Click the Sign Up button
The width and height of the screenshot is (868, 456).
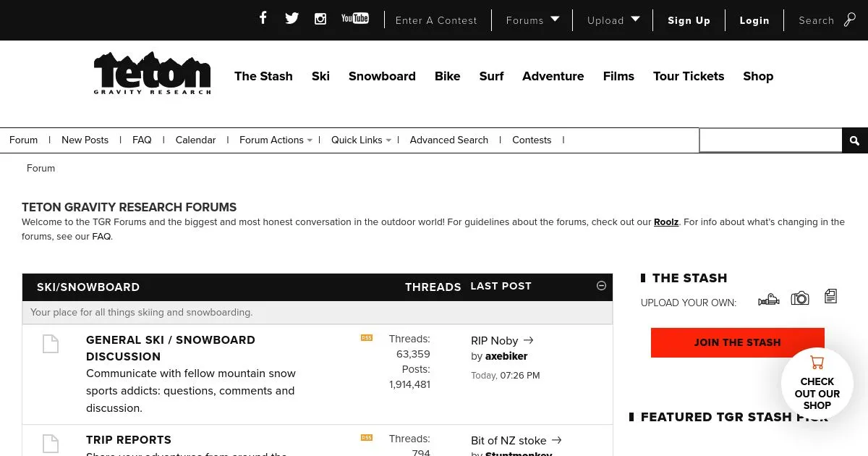[689, 20]
